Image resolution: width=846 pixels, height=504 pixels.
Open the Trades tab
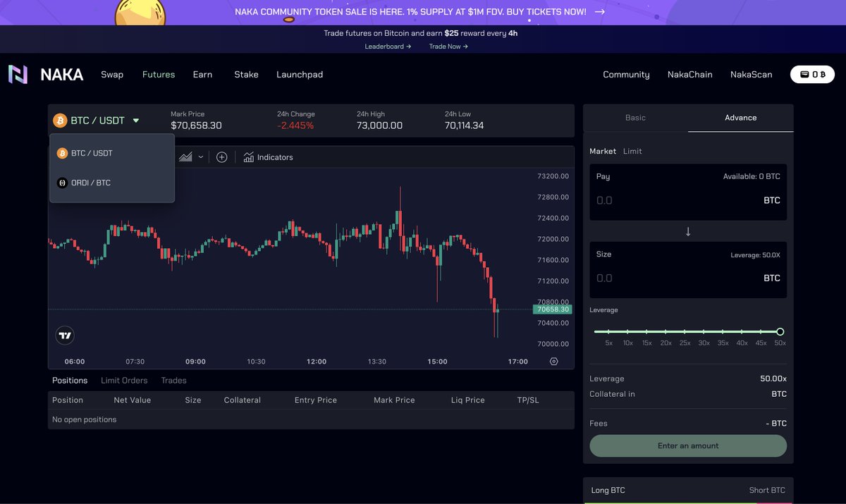[173, 380]
